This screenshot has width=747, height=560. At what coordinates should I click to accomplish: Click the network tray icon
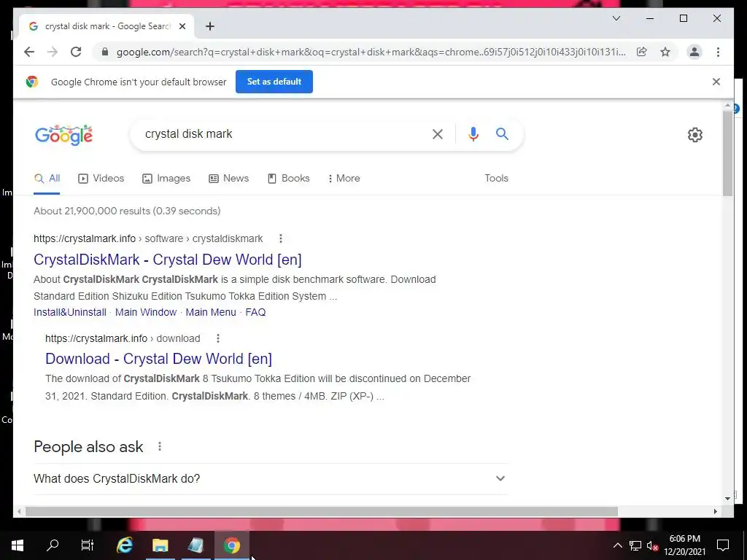635,545
